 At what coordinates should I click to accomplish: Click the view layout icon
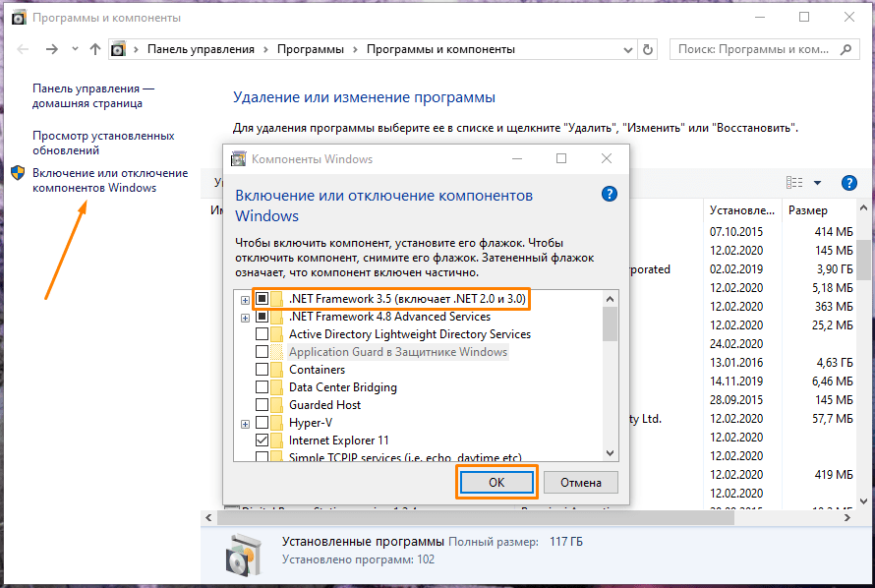794,183
